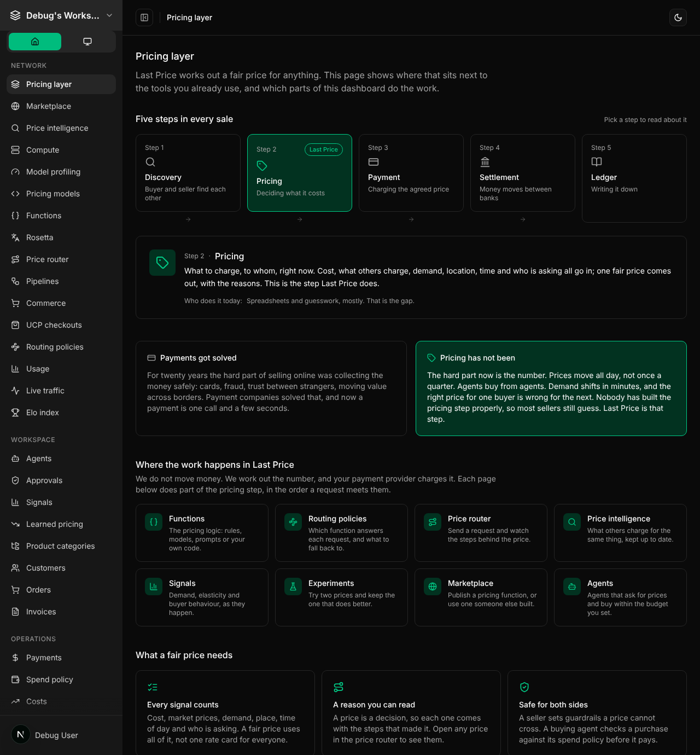Open the Marketplace card in main content
This screenshot has height=755, width=700.
pyautogui.click(x=481, y=597)
